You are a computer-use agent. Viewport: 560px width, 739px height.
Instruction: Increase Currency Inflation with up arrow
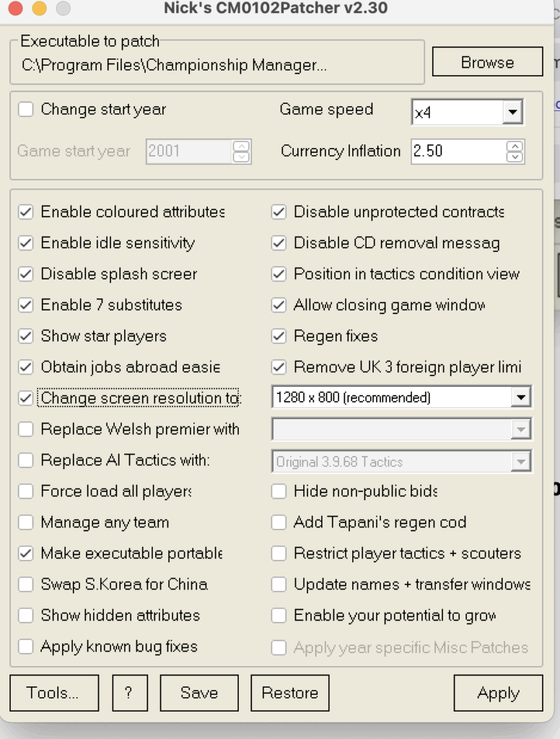515,146
